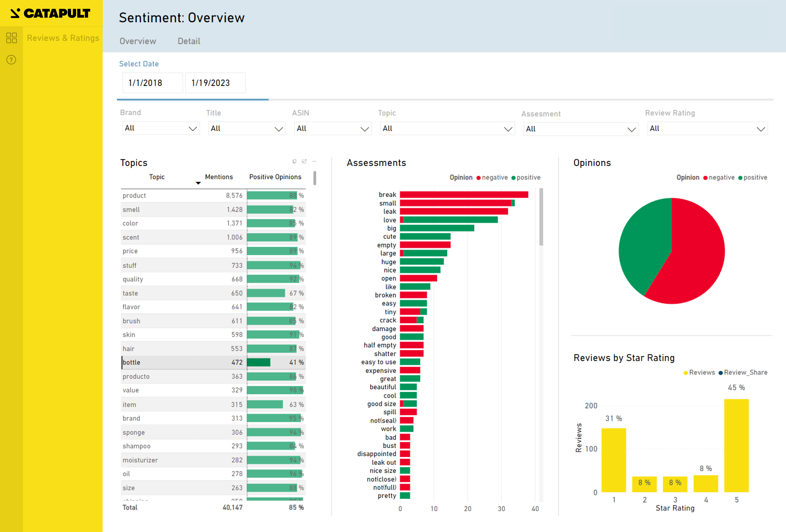Switch to the Detail tab
Viewport: 786px width, 532px height.
(x=189, y=41)
